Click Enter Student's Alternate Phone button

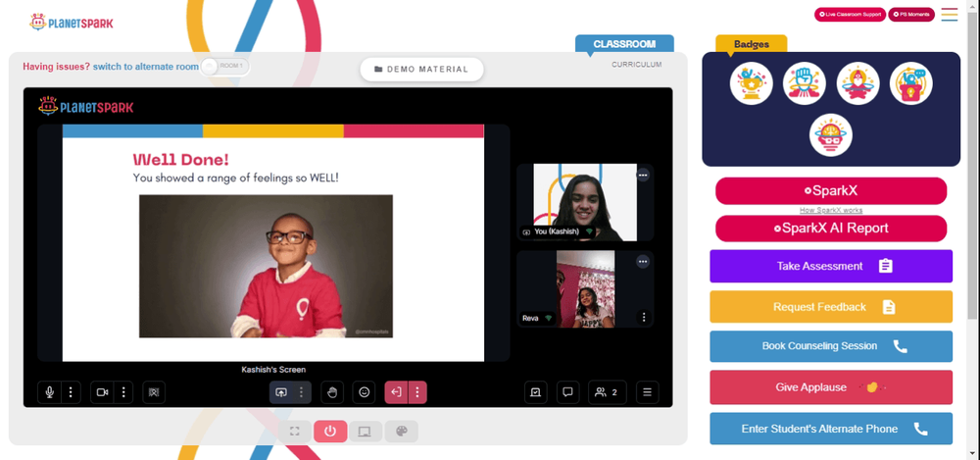[831, 429]
